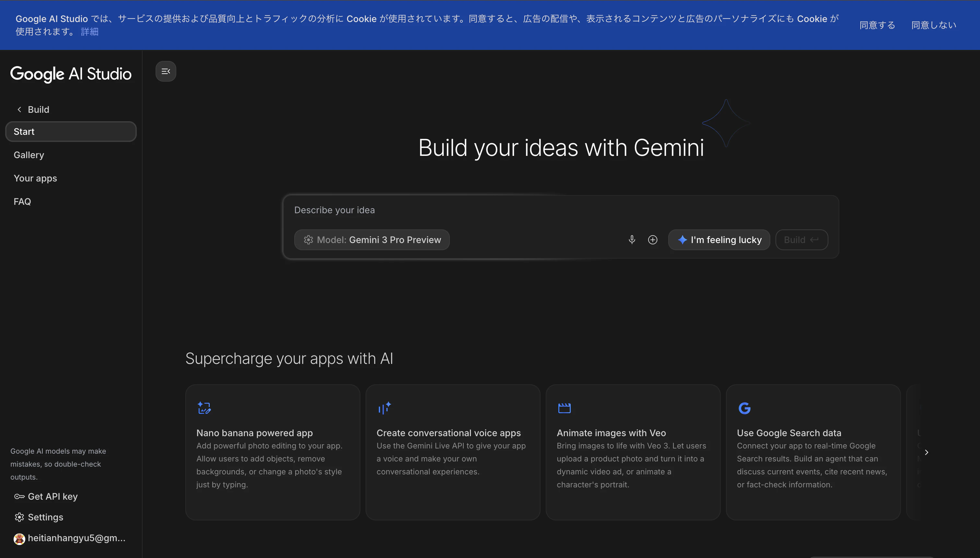Decline cookies with 同意しない

coord(934,25)
